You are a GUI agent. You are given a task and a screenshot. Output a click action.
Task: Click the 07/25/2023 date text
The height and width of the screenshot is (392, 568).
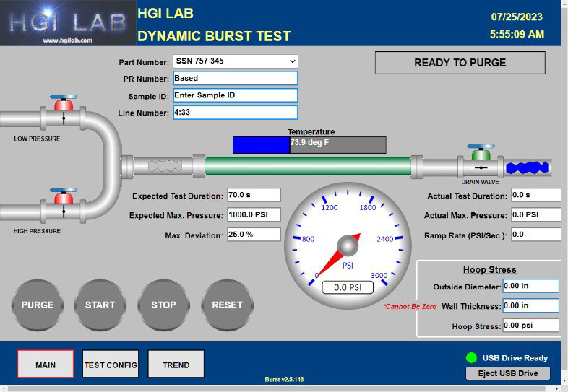[517, 17]
